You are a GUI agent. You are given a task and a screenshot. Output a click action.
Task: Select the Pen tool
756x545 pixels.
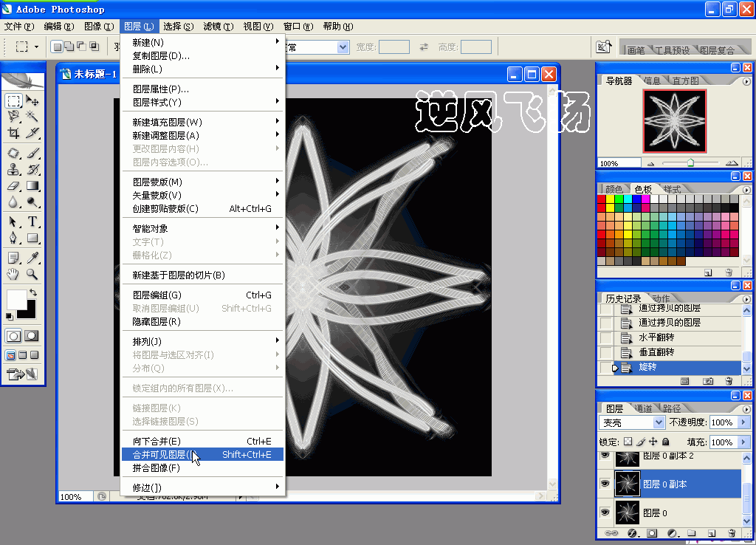point(13,238)
